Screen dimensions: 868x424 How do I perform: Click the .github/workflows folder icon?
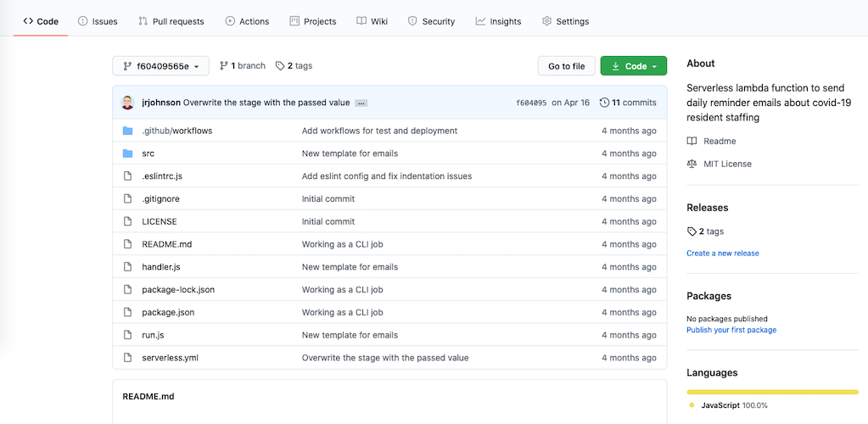[128, 131]
